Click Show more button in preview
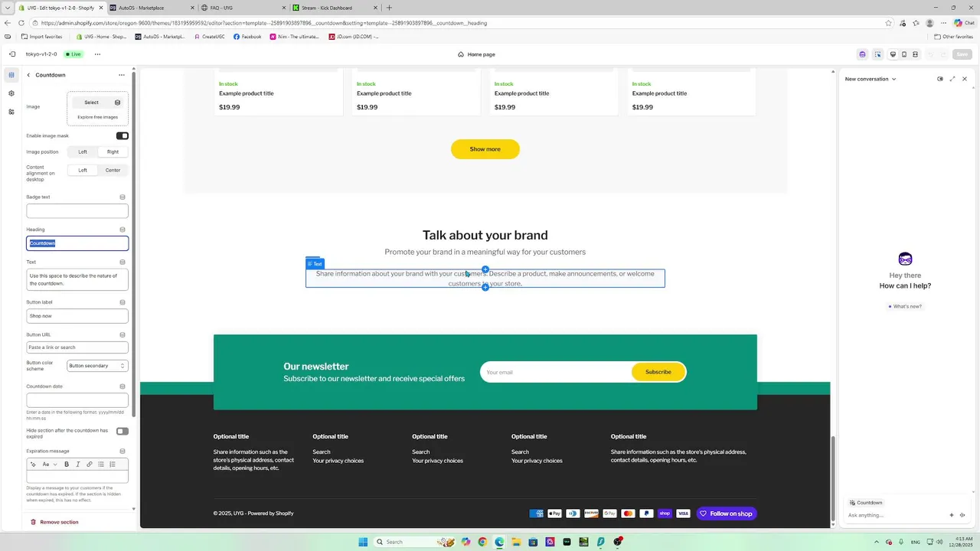Viewport: 980px width, 551px height. tap(485, 149)
